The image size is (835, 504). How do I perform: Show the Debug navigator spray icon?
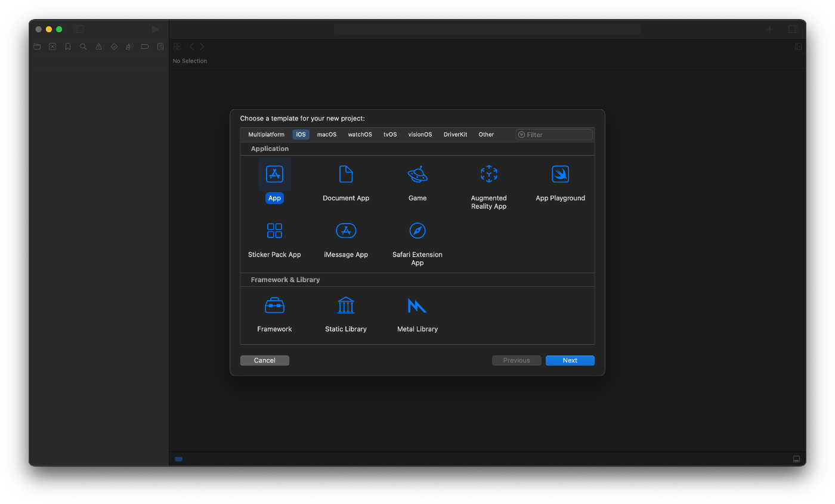(129, 47)
